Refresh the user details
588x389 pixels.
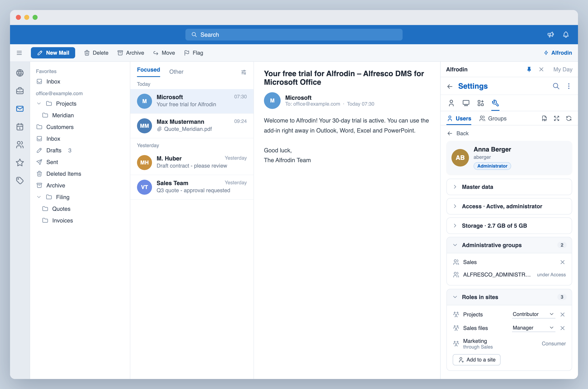pos(569,119)
